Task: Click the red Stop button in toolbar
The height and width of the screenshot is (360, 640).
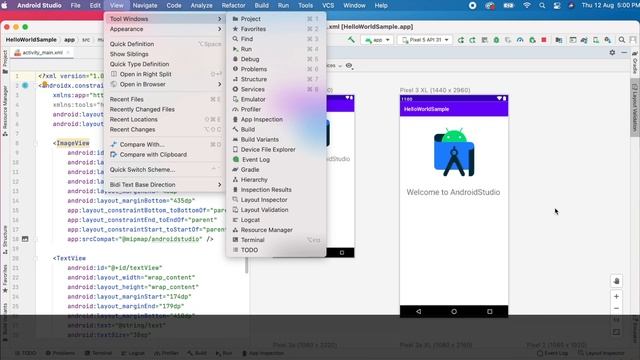Action: tap(544, 40)
